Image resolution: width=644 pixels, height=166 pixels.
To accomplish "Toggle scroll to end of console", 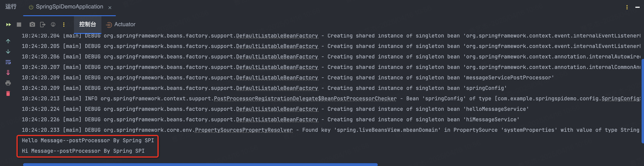I will tap(8, 73).
